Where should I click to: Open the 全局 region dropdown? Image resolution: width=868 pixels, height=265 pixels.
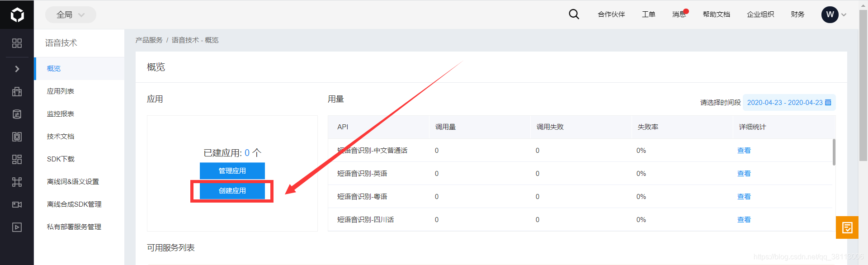pos(71,14)
